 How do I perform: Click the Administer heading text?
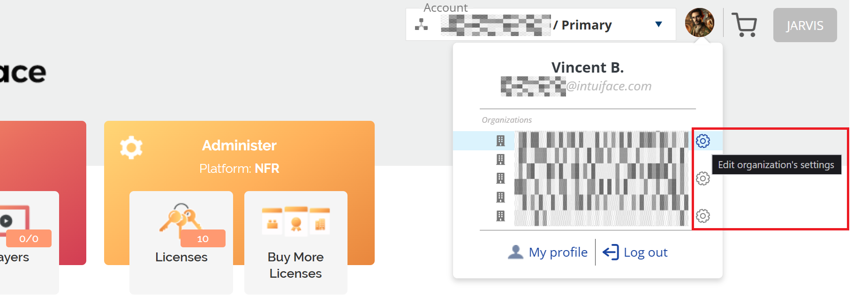pos(239,146)
